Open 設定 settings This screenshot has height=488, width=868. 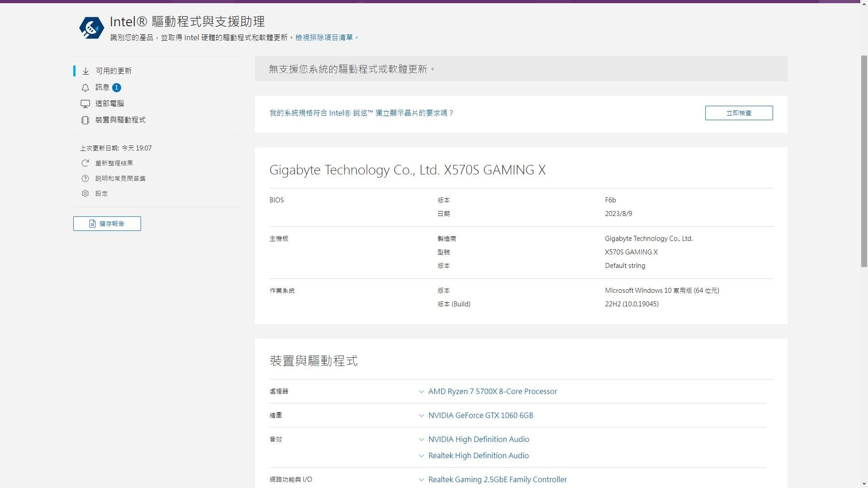pos(101,193)
